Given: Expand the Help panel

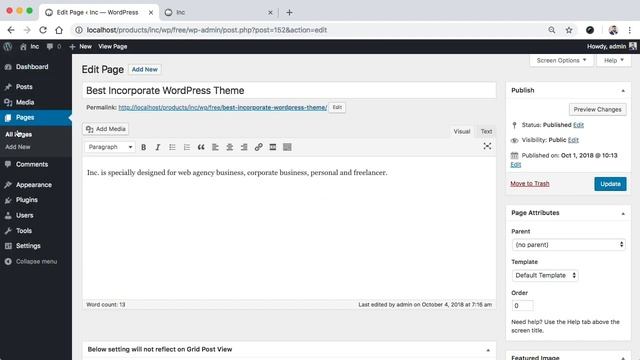Looking at the screenshot, I should (x=613, y=60).
